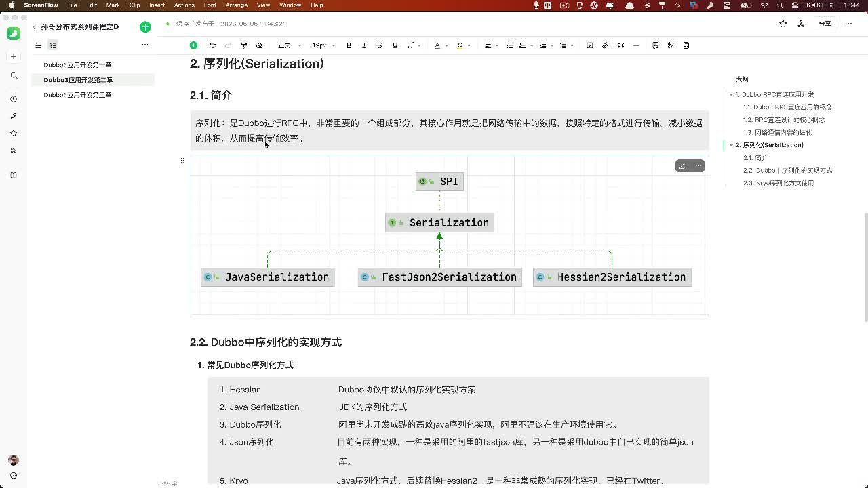The height and width of the screenshot is (488, 868).
Task: Toggle the bulleted list
Action: (509, 45)
